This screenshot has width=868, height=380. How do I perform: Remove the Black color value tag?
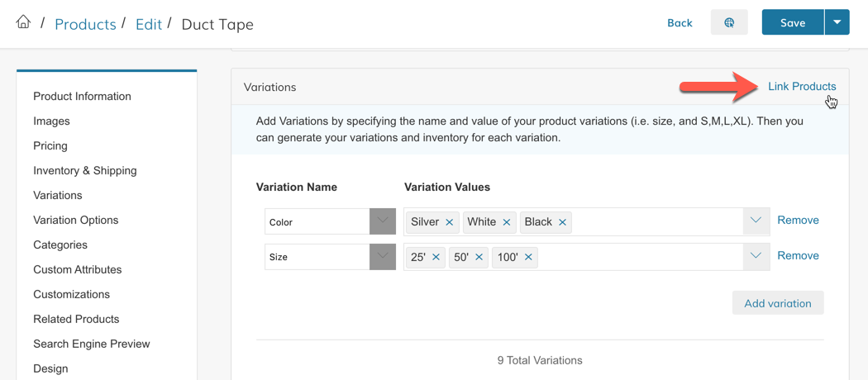click(x=562, y=222)
